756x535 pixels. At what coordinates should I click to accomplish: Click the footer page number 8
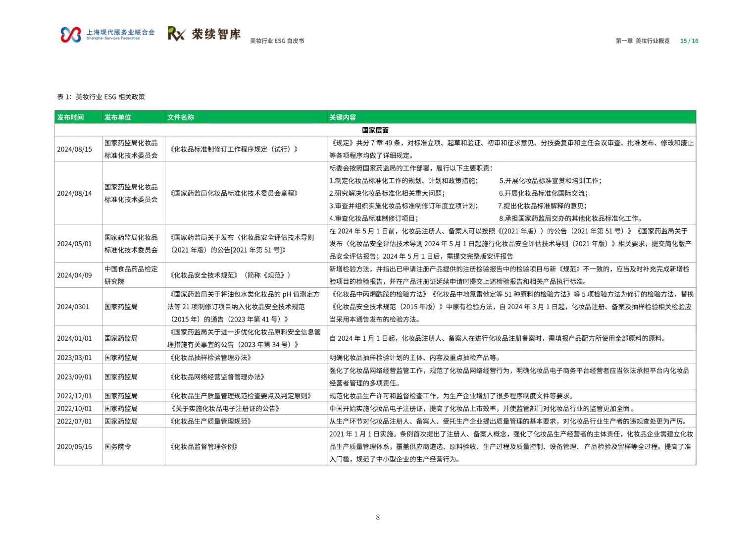click(x=378, y=517)
